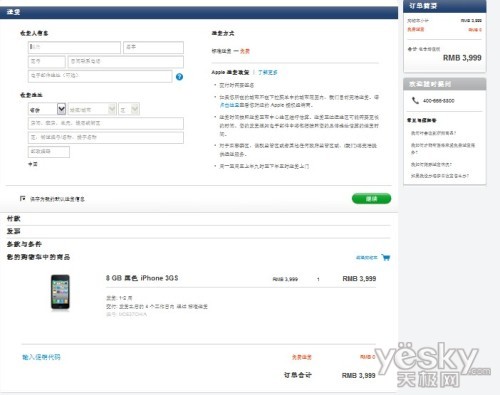
Task: Click the telephone handset icon beside 400-666-8800
Action: [415, 100]
